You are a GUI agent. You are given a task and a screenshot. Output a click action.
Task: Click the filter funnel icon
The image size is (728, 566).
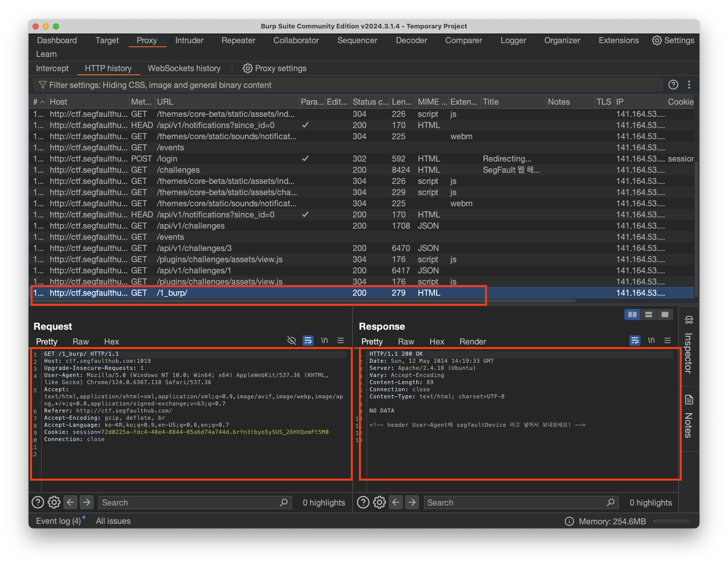(x=43, y=85)
